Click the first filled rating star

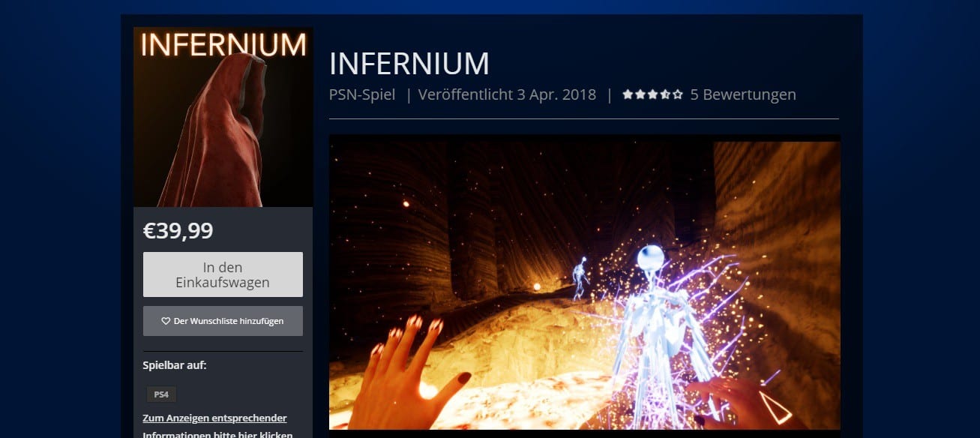628,94
